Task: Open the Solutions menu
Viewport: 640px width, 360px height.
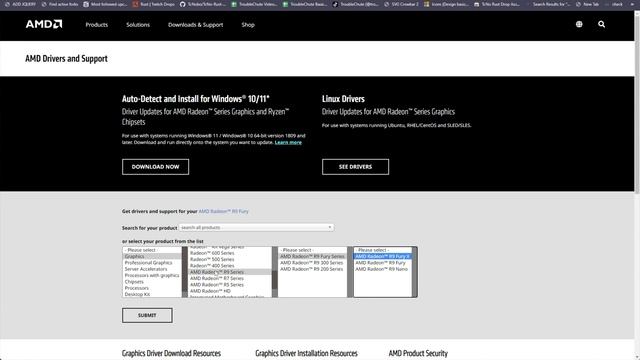Action: coord(138,25)
